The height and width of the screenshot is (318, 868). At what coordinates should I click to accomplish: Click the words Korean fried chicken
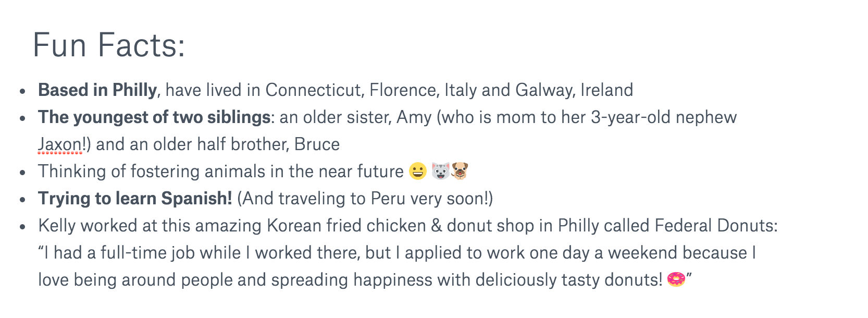click(346, 226)
